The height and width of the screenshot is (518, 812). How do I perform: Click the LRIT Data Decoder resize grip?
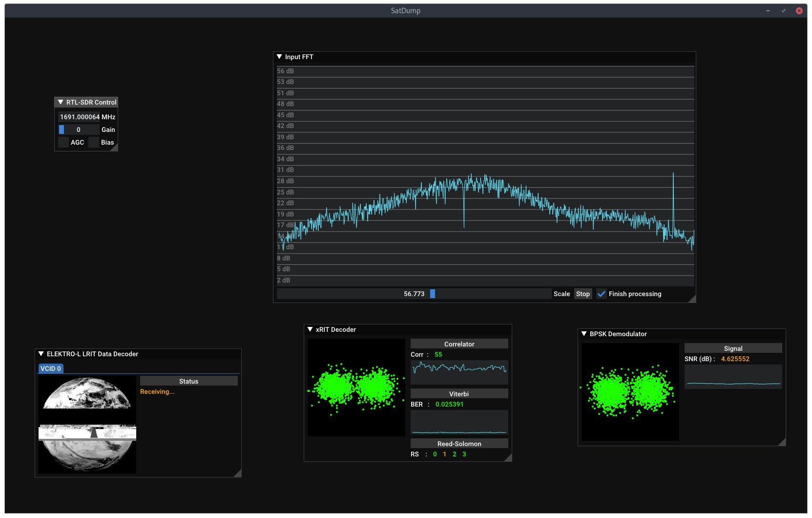tap(238, 474)
